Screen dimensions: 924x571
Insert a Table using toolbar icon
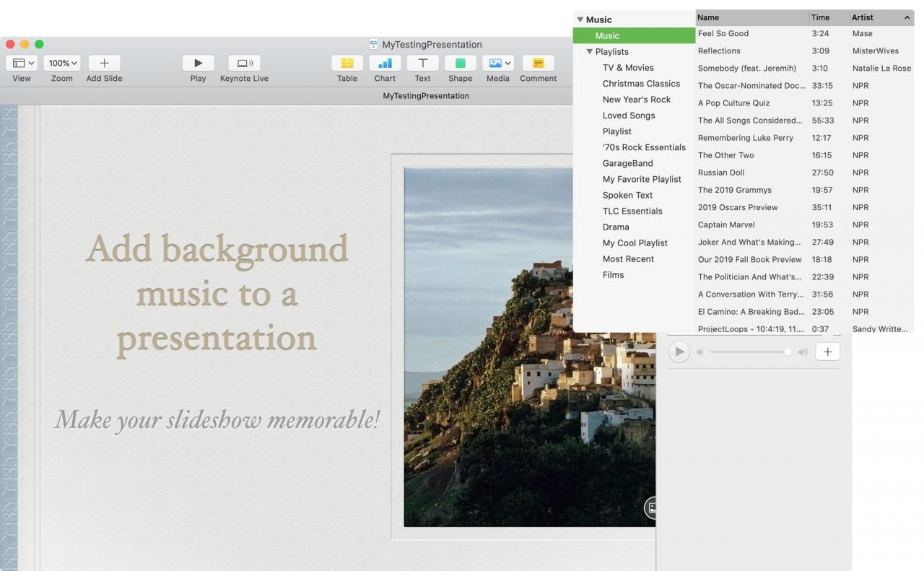coord(347,64)
